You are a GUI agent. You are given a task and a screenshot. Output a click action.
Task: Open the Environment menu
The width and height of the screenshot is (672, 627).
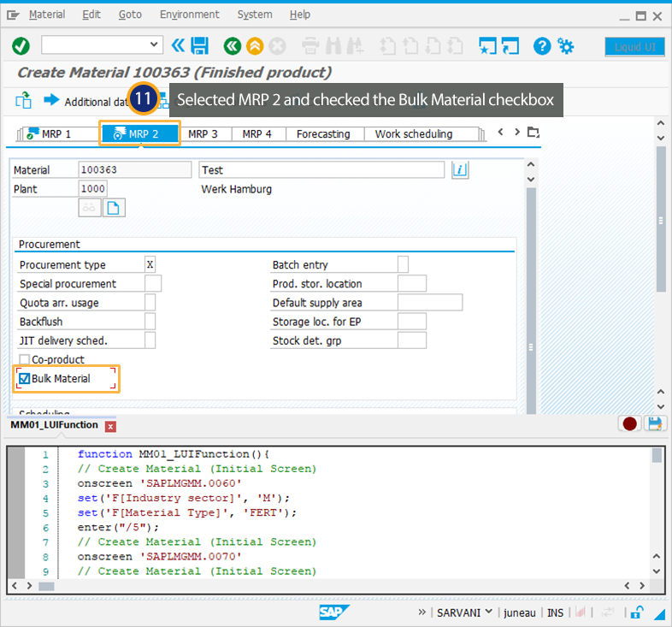190,15
